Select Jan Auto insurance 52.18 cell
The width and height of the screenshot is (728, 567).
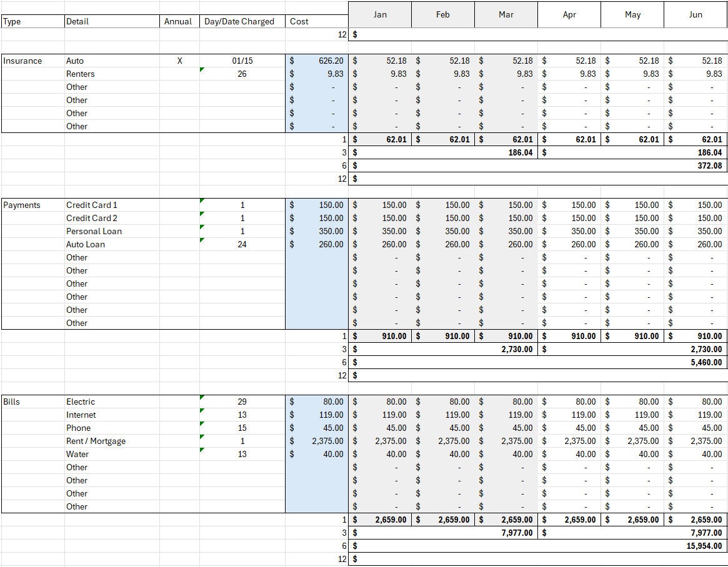380,61
